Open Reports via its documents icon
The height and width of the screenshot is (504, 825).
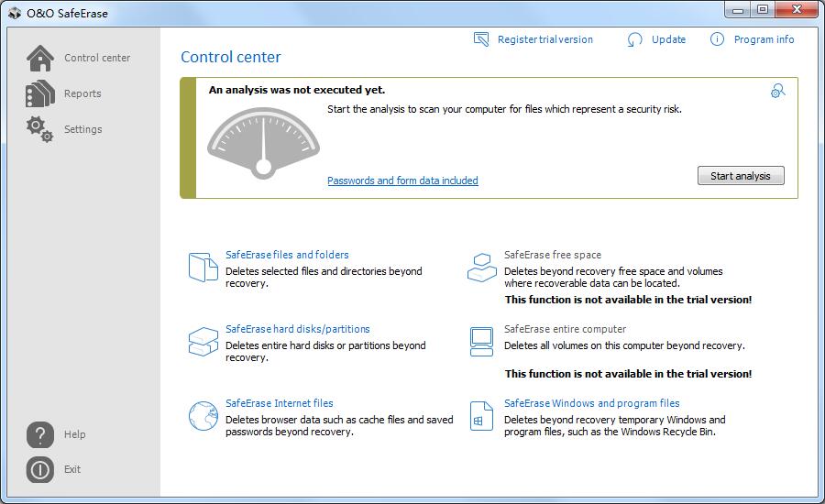point(40,93)
